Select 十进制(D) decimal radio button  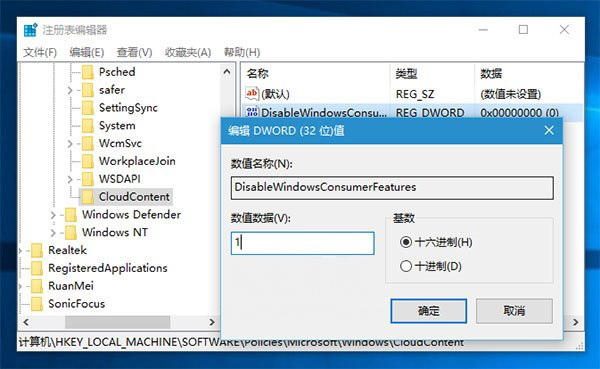coord(406,266)
